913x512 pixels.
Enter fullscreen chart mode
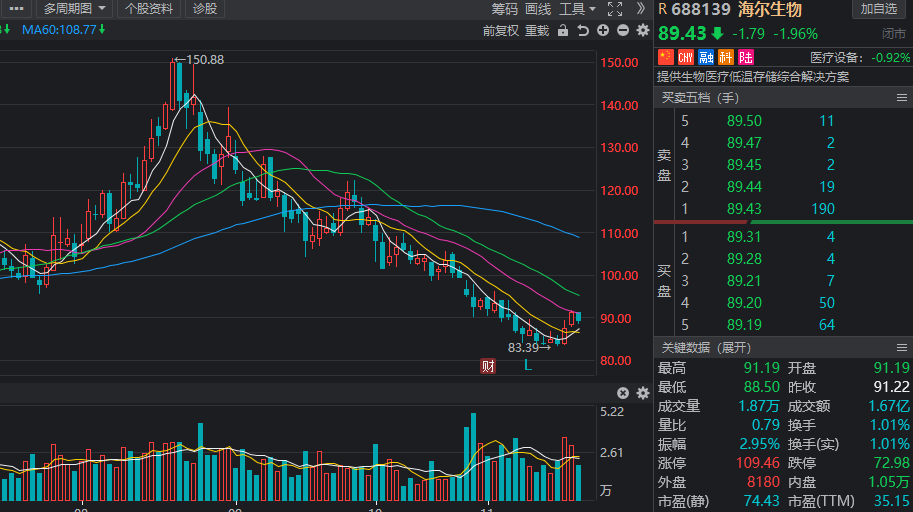click(615, 9)
